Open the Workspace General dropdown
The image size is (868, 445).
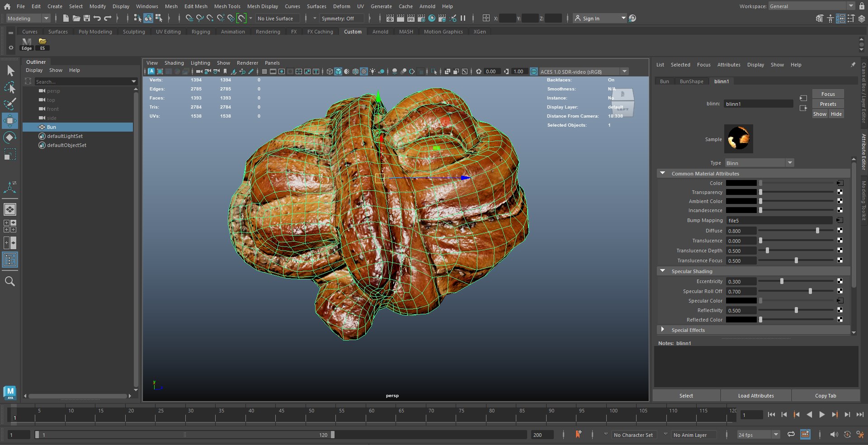coord(811,6)
